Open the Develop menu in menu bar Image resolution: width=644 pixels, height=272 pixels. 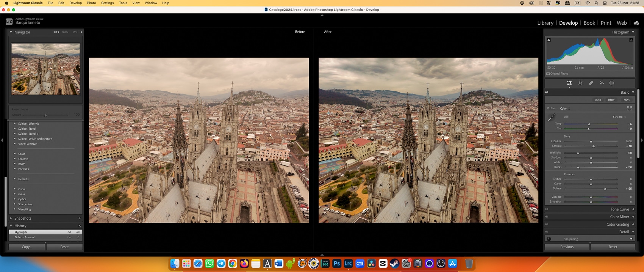(75, 3)
